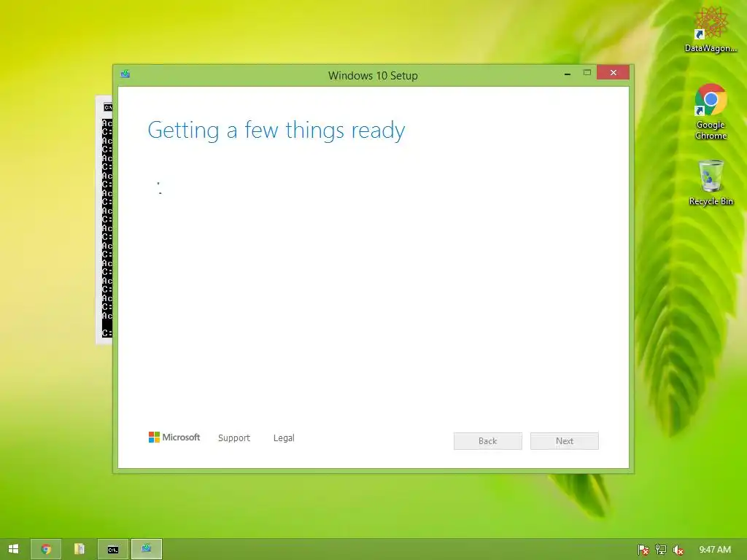Click the Next button in Windows 10 Setup

tap(564, 441)
